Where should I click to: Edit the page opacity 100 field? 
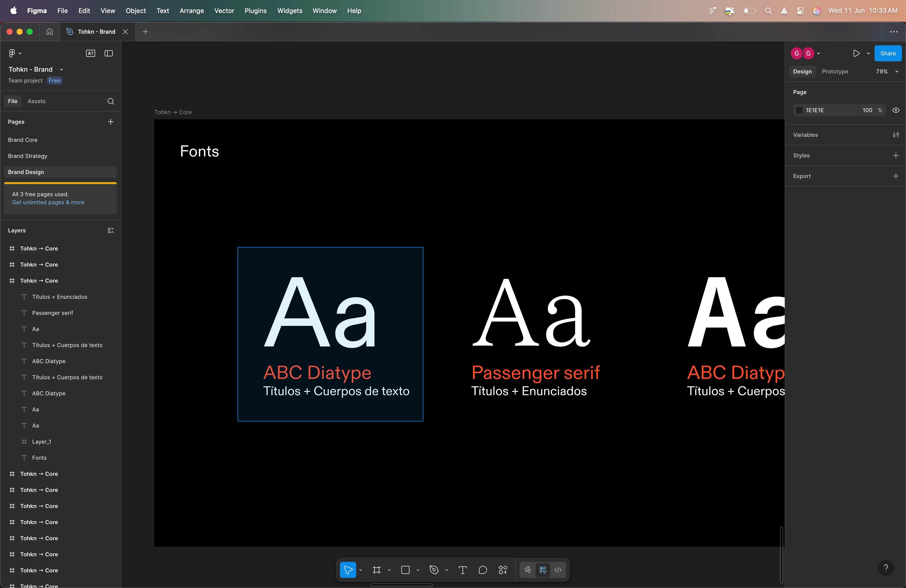click(x=867, y=110)
